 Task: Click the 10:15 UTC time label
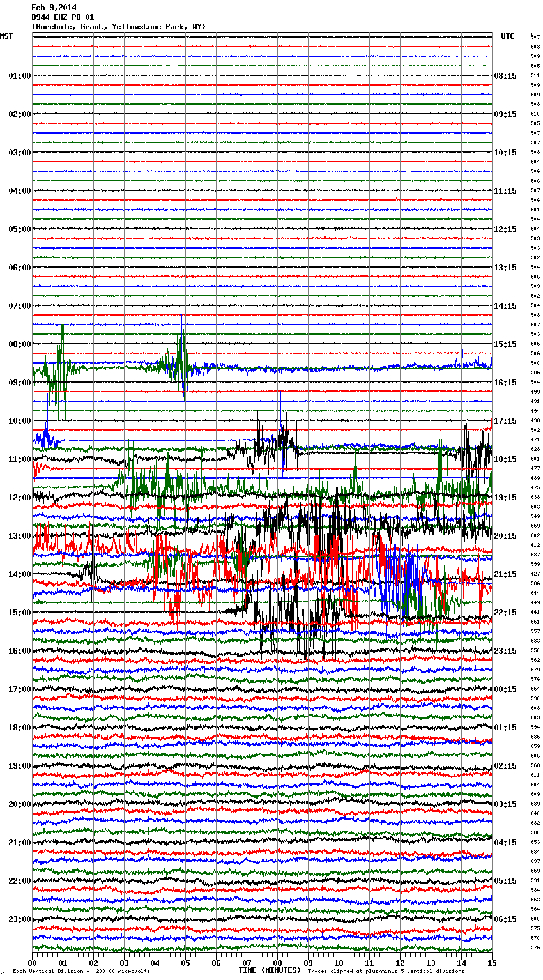point(505,153)
